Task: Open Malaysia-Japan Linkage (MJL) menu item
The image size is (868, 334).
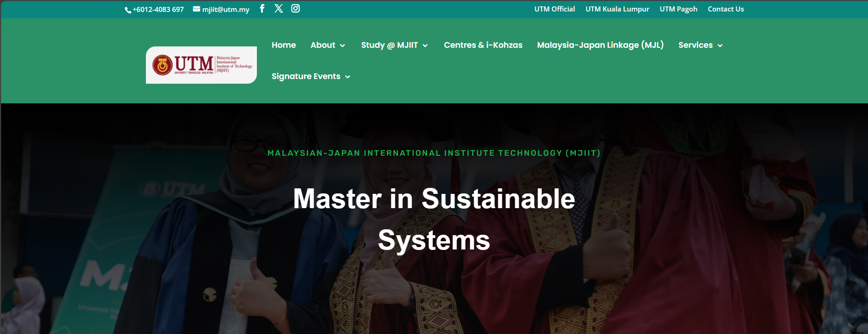Action: (600, 45)
